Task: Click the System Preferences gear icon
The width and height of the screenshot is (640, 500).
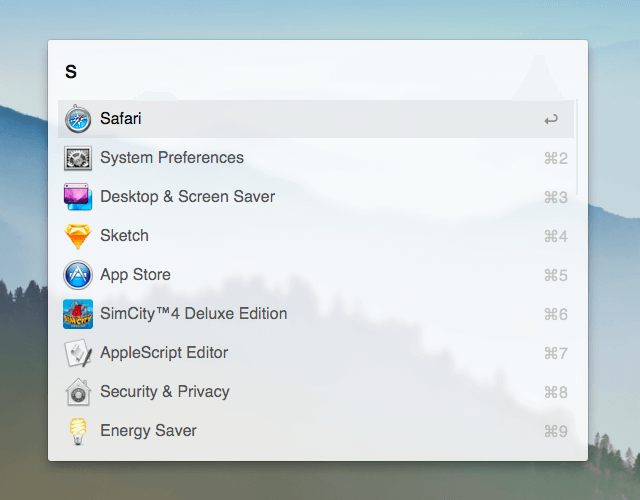Action: click(78, 158)
